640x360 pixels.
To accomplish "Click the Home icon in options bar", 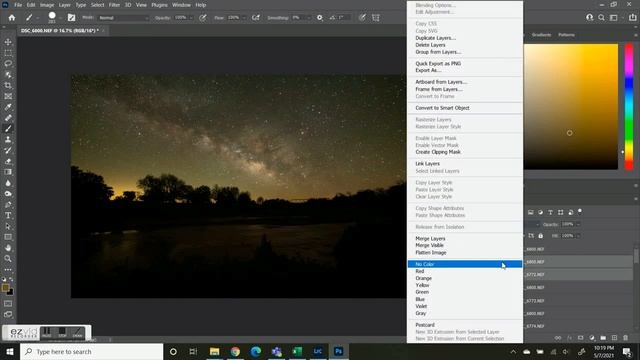I will click(x=12, y=18).
